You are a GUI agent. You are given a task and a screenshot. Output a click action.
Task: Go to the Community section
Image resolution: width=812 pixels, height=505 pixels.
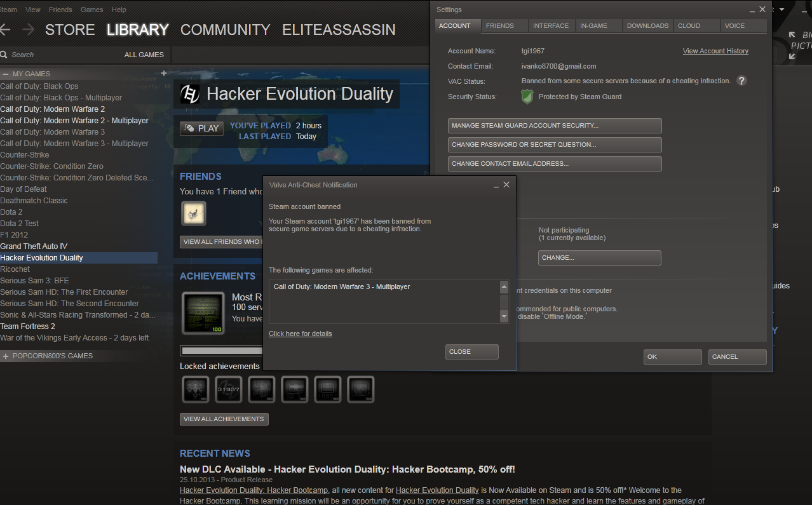226,30
